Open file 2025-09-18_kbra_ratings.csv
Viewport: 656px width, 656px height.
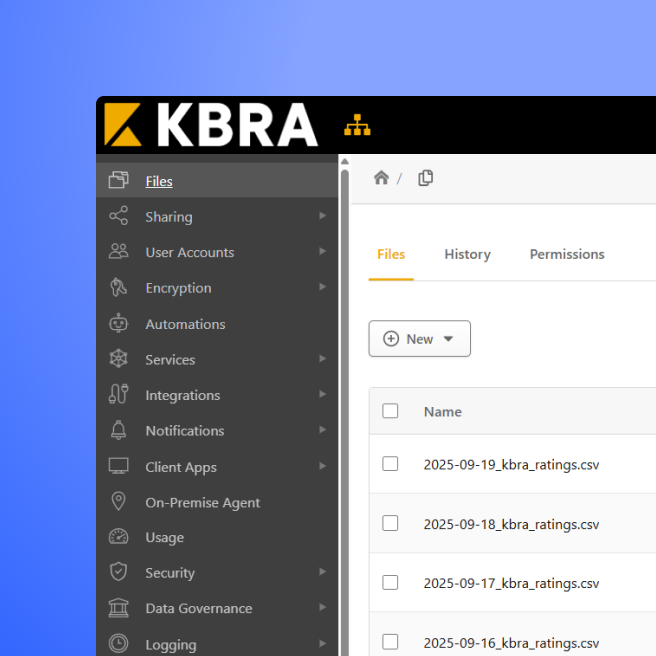[511, 524]
